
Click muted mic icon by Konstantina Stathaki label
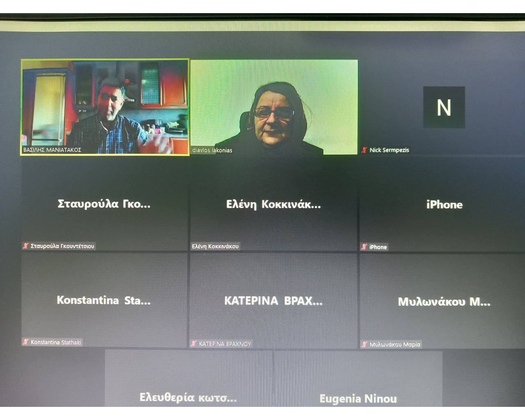25,342
